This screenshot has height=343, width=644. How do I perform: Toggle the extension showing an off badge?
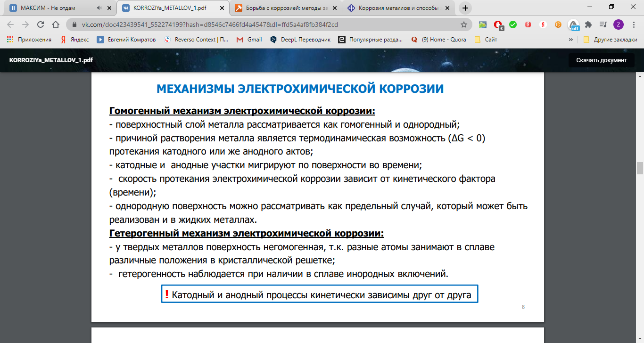(x=573, y=25)
